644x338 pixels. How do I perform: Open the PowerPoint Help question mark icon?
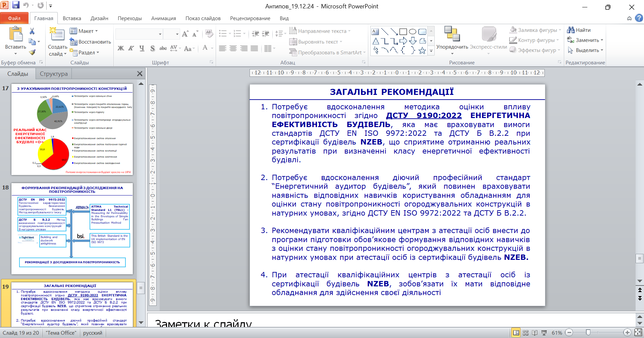(639, 18)
